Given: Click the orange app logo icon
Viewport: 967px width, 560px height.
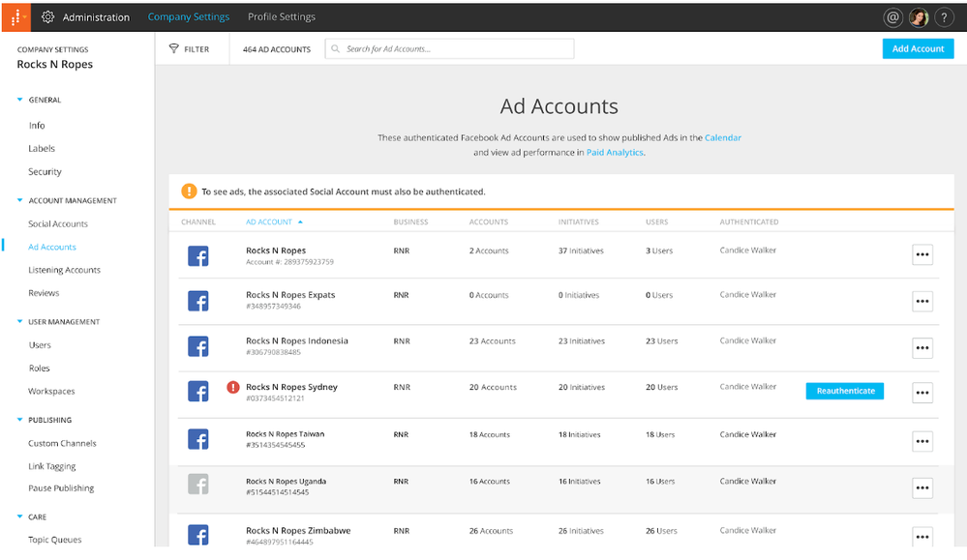Looking at the screenshot, I should (x=16, y=16).
